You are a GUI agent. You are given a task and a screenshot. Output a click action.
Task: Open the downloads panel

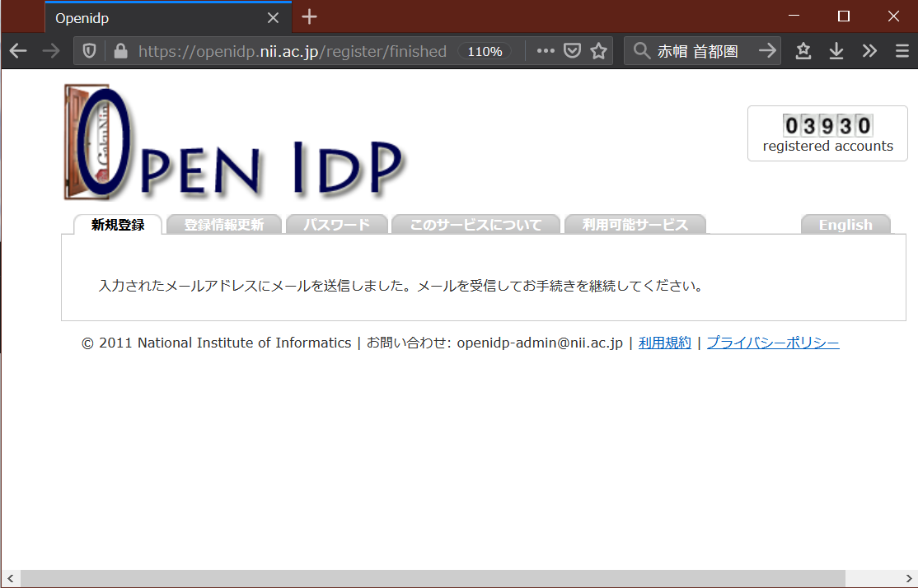click(x=836, y=51)
